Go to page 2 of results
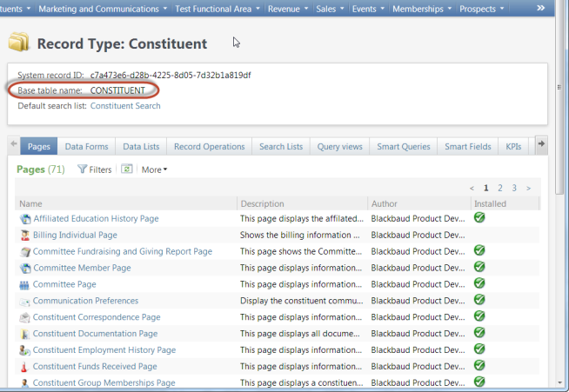Image resolution: width=569 pixels, height=392 pixels. [x=499, y=188]
